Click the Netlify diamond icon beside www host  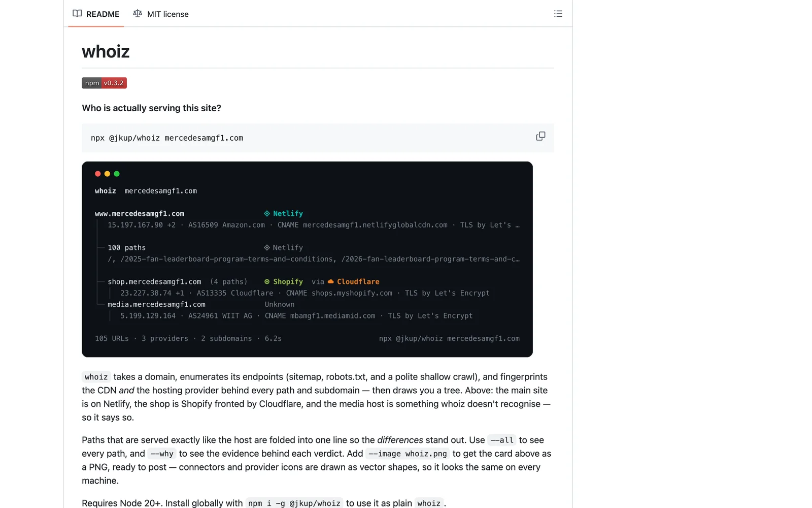(267, 213)
